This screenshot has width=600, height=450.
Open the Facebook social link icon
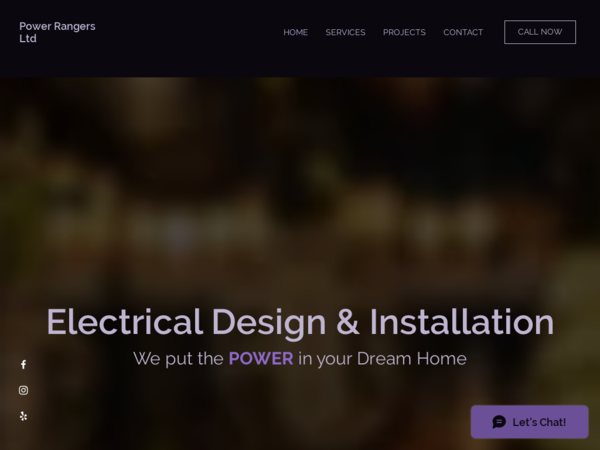[23, 364]
